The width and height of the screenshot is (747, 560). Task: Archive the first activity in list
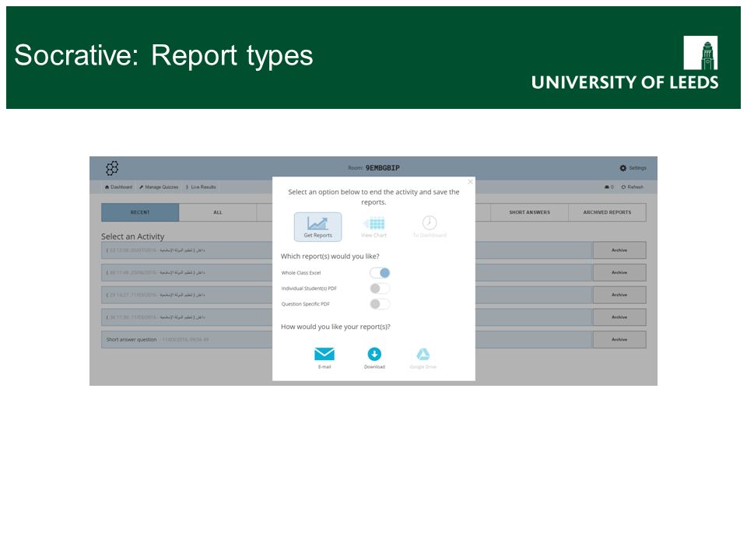tap(619, 250)
